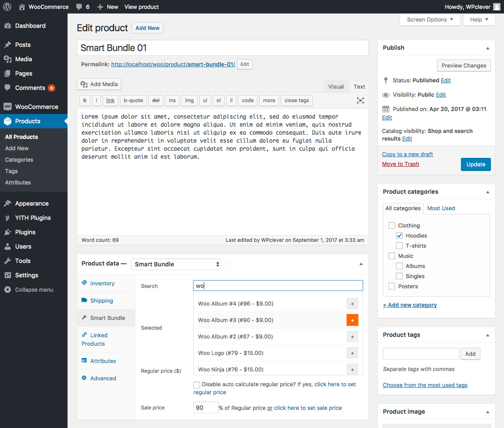Expand the Screen Options panel
Viewport: 504px width, 428px height.
tap(430, 19)
